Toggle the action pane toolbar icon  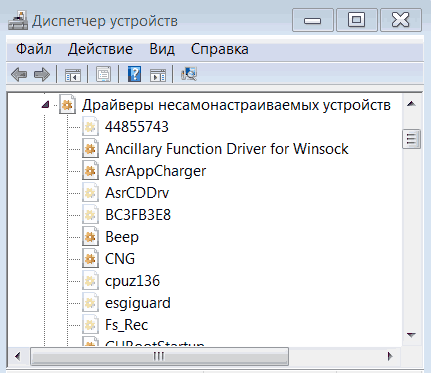pyautogui.click(x=158, y=74)
